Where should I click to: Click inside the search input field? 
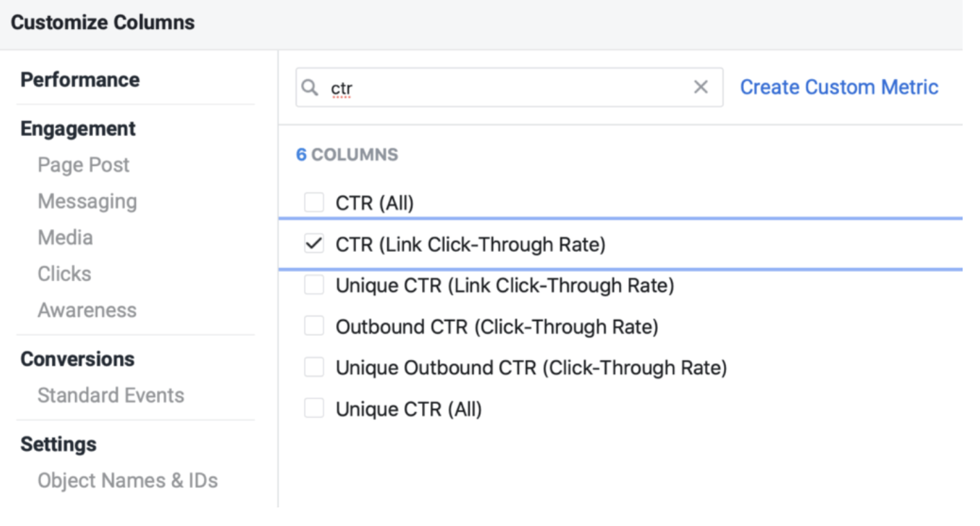tap(486, 87)
